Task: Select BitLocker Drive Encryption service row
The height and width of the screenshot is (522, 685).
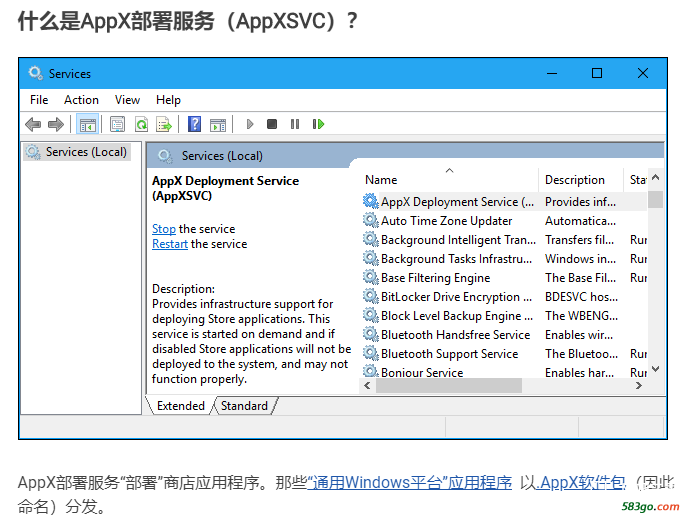Action: tap(504, 297)
